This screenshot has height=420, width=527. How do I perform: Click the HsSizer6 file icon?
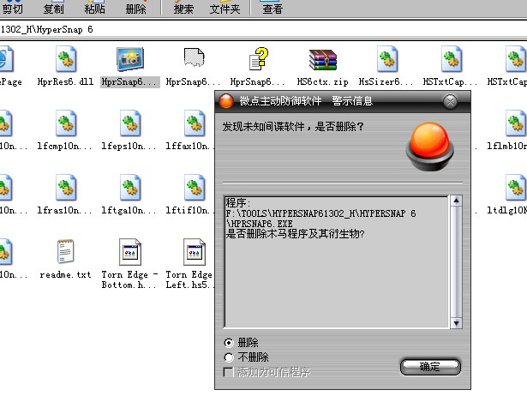point(387,59)
